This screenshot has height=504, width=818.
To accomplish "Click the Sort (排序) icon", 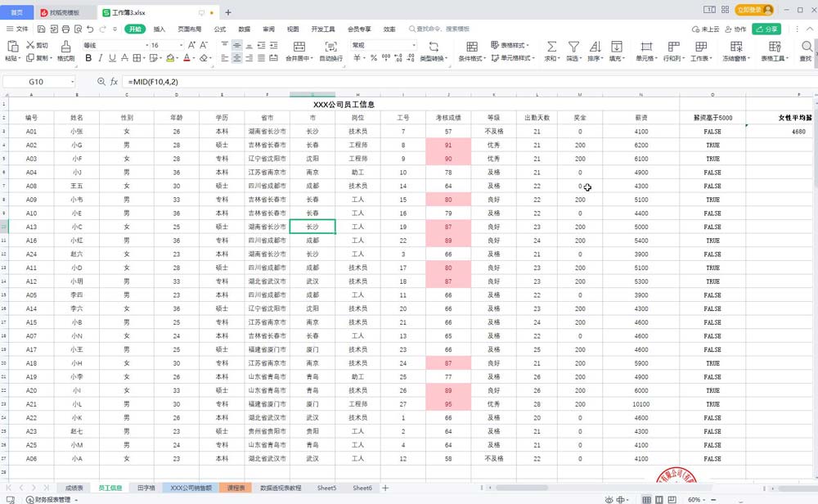I will point(595,47).
